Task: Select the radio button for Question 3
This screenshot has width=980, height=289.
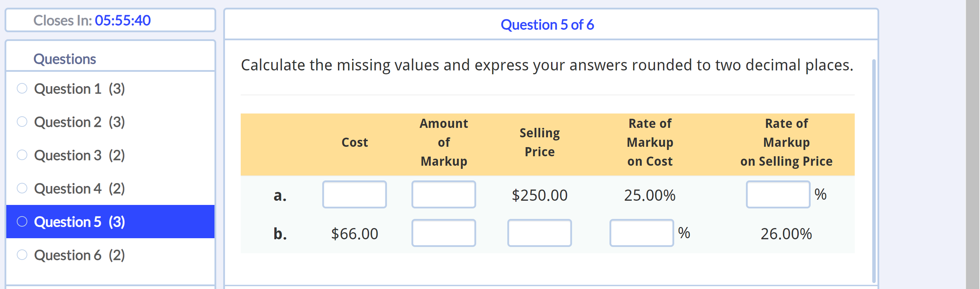Action: coord(22,154)
